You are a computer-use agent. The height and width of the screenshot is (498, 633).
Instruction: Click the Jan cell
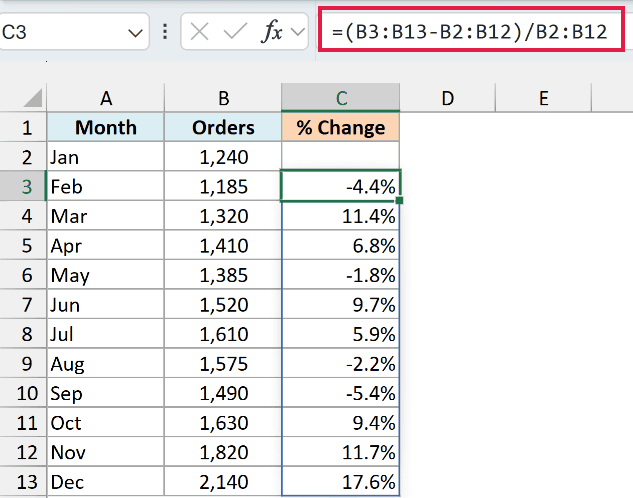(106, 157)
